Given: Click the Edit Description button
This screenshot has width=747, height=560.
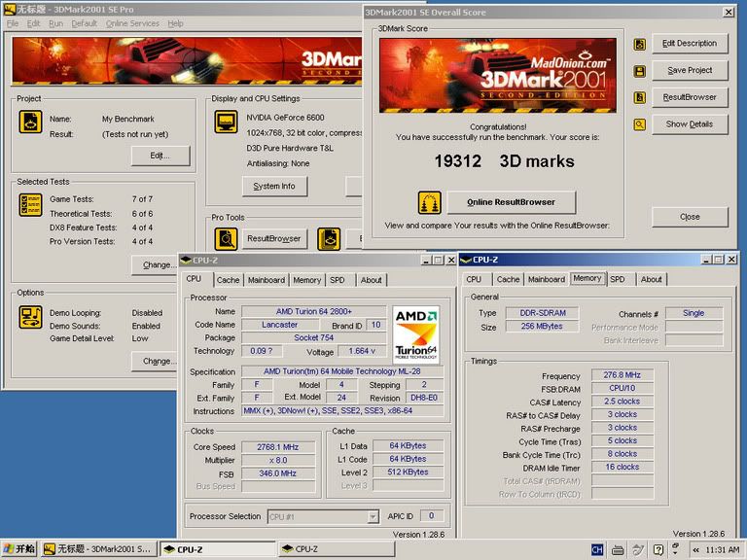Looking at the screenshot, I should click(x=690, y=44).
